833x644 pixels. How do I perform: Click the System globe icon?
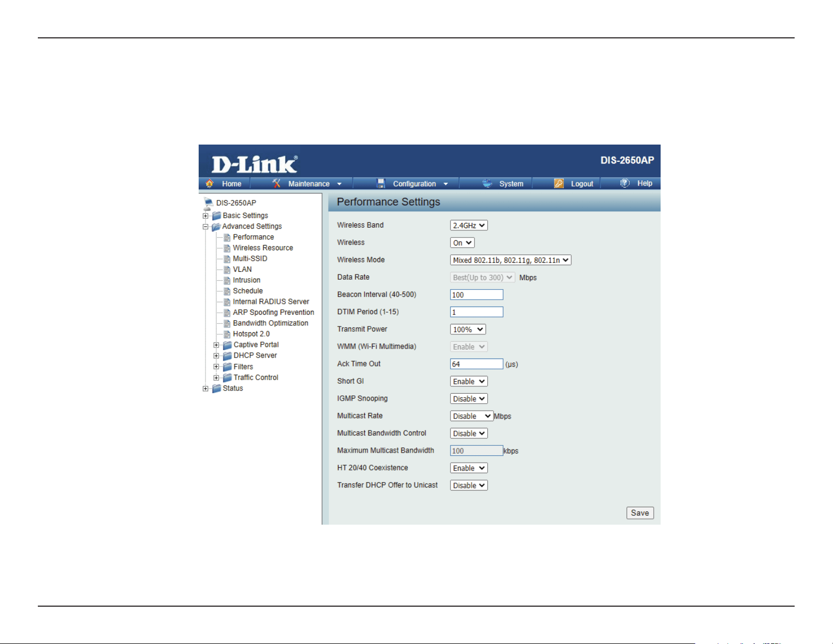pos(487,183)
